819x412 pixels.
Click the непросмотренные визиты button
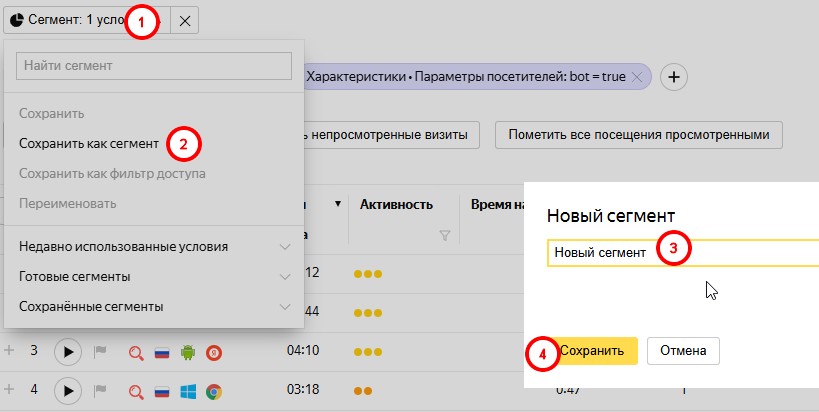pos(392,135)
